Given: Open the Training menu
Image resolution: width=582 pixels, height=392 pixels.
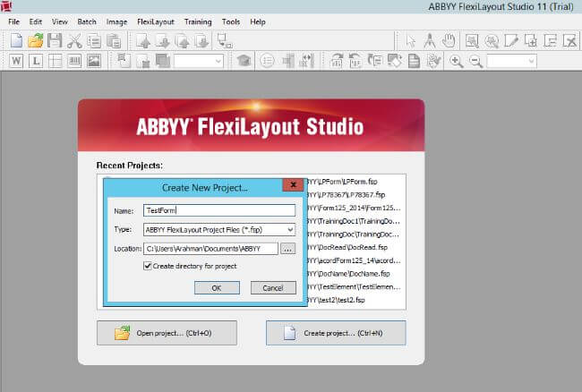Looking at the screenshot, I should tap(198, 21).
